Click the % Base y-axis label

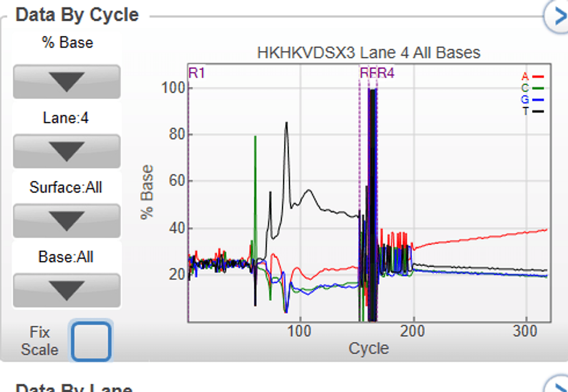click(x=147, y=192)
